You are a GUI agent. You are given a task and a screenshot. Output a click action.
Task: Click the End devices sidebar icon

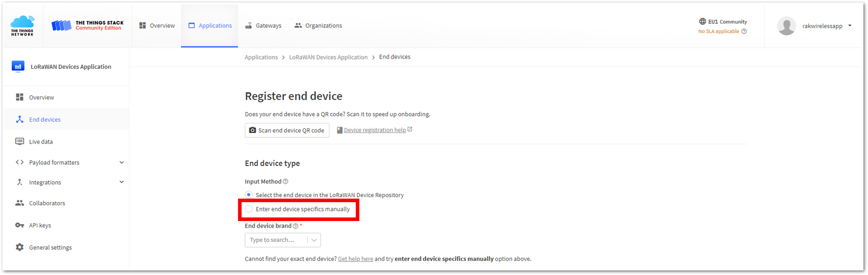(x=19, y=119)
